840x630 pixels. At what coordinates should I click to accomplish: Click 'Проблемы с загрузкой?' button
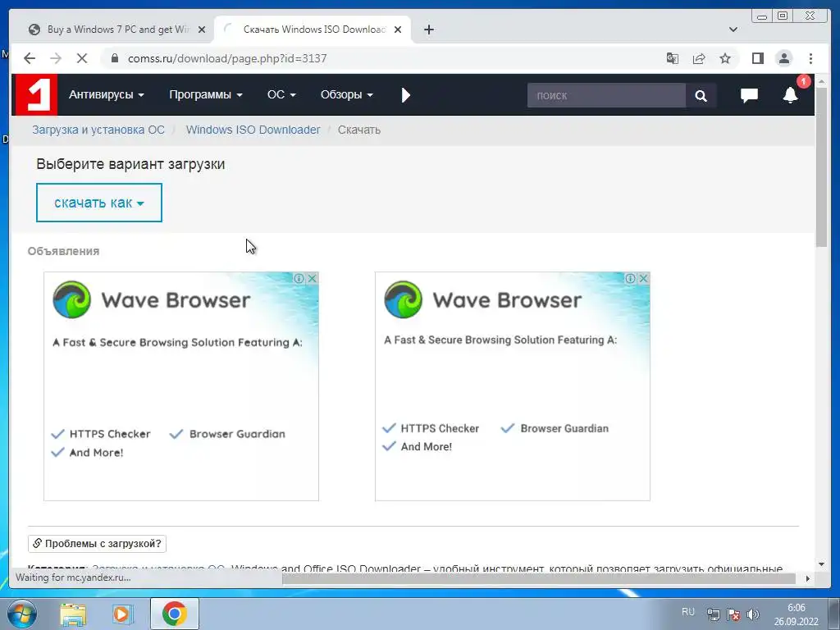click(x=97, y=543)
